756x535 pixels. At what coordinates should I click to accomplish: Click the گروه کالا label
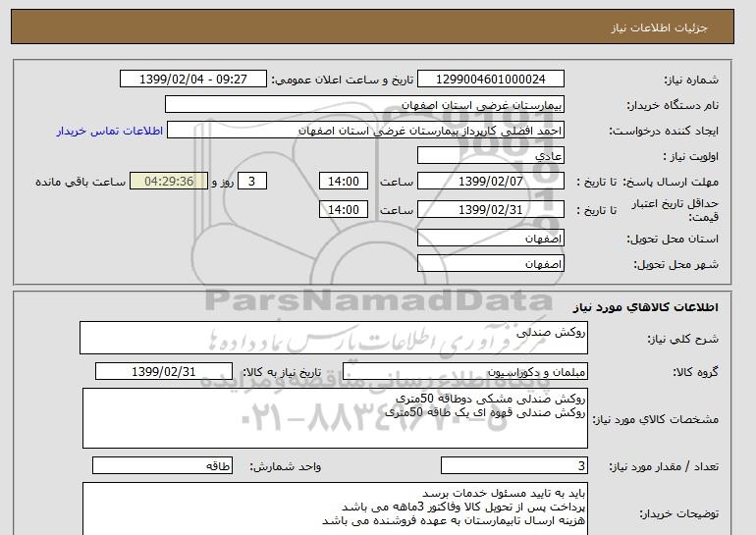(696, 372)
